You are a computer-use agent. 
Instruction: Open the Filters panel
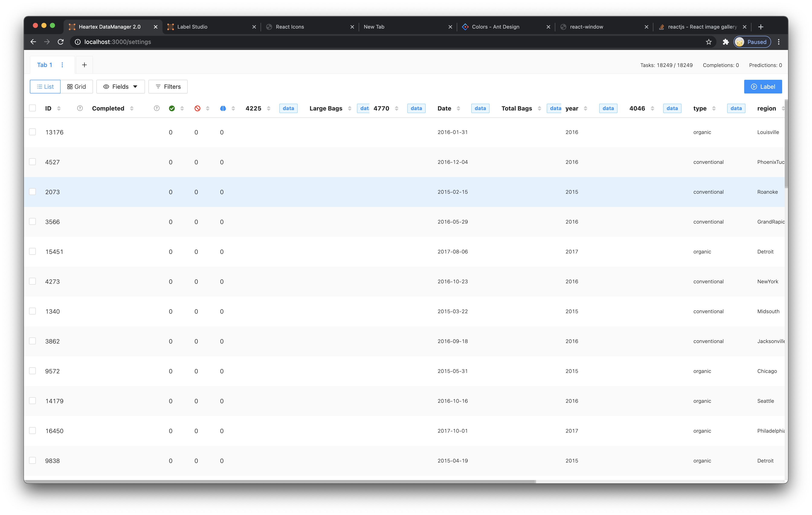coord(168,87)
